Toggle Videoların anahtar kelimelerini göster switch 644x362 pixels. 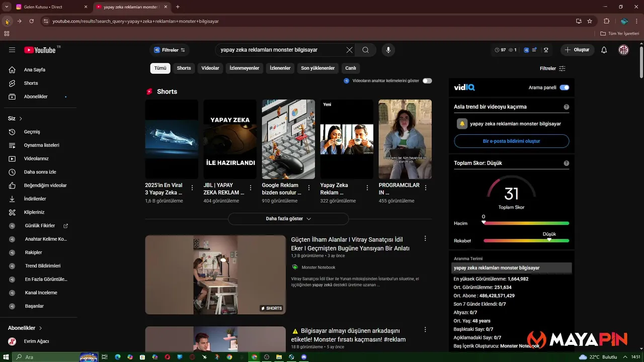pyautogui.click(x=427, y=80)
